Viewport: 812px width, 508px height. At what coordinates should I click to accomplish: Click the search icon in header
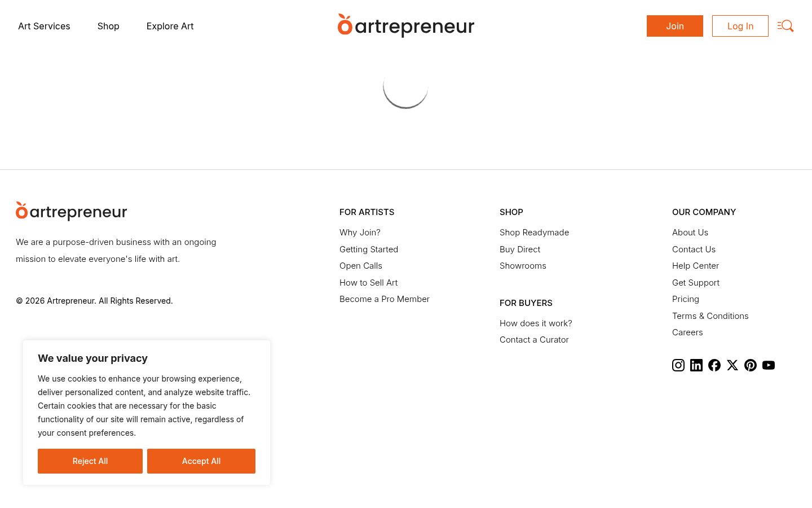tap(785, 26)
